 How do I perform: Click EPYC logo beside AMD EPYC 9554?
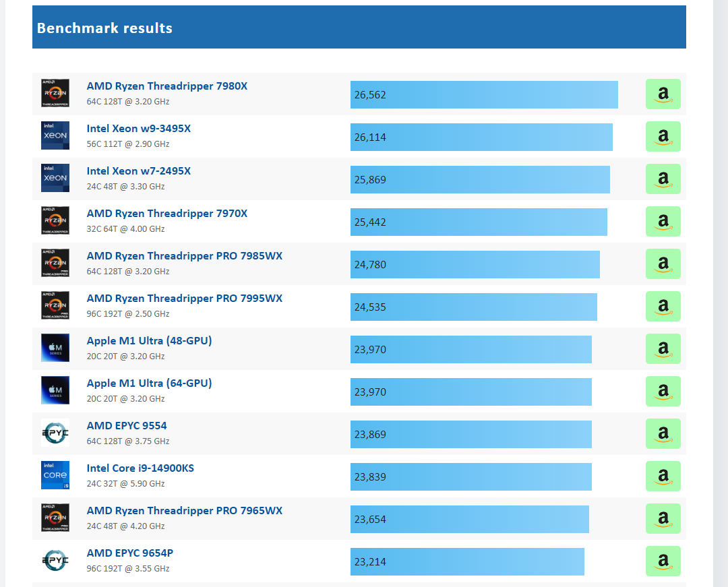[55, 433]
